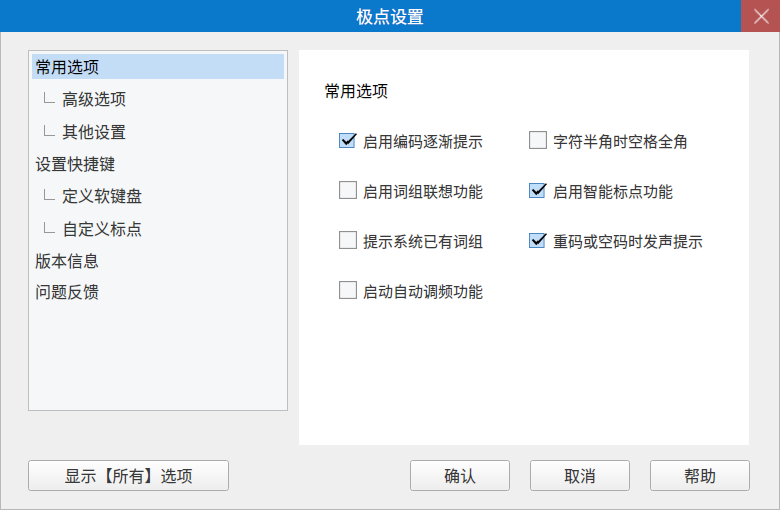
Task: Confirm settings with 确认 button
Action: (460, 476)
